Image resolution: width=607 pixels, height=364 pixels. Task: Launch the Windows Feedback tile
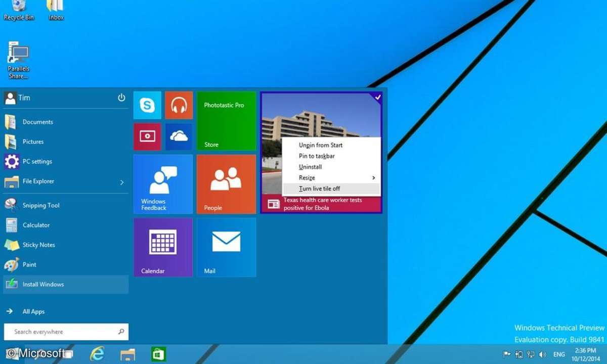click(x=163, y=184)
